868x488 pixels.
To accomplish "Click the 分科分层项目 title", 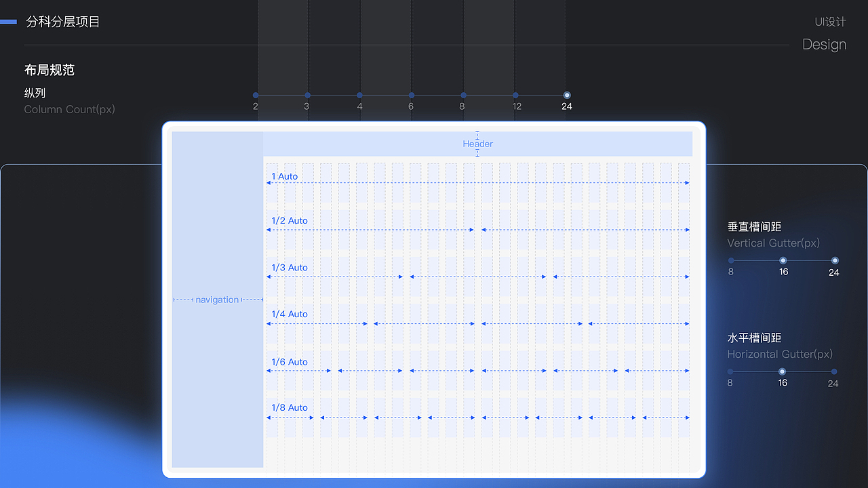I will (63, 22).
